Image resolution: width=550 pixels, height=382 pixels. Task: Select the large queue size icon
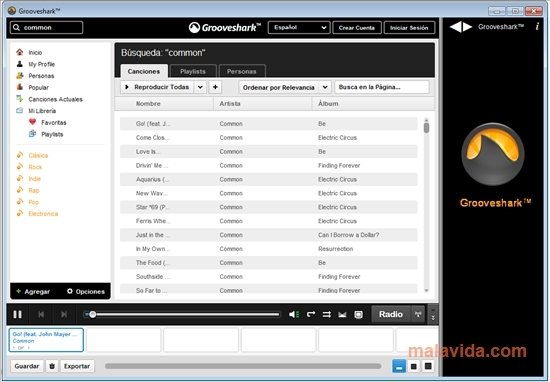click(x=428, y=366)
